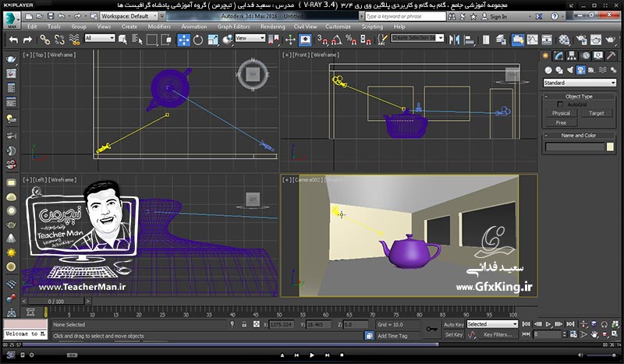
Task: Toggle the Selection Lock padlock
Action: (x=244, y=324)
